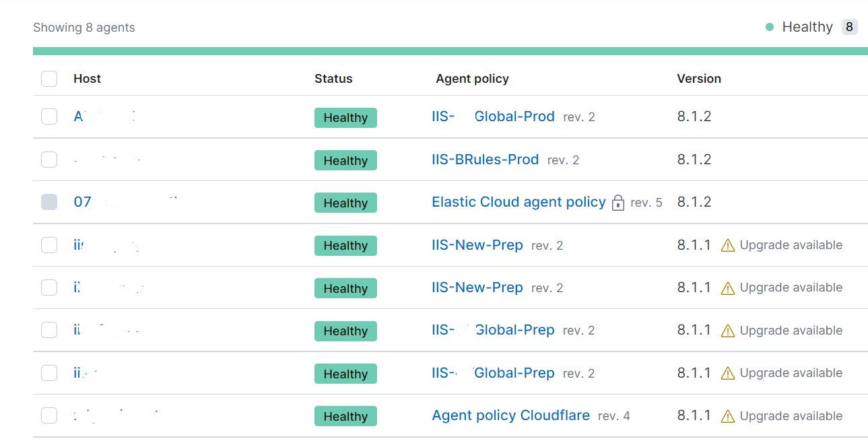Click the Version column header
The width and height of the screenshot is (868, 445).
[x=699, y=79]
